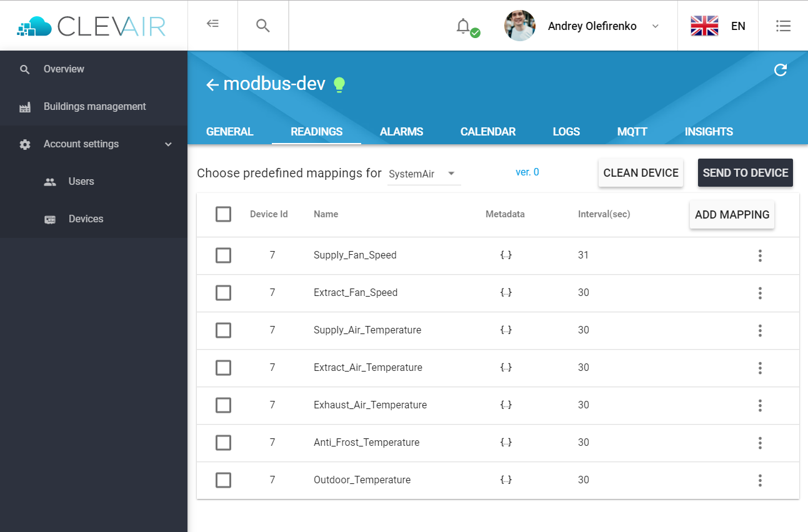Open the MQTT tab
Viewport: 808px width, 532px height.
[x=632, y=132]
